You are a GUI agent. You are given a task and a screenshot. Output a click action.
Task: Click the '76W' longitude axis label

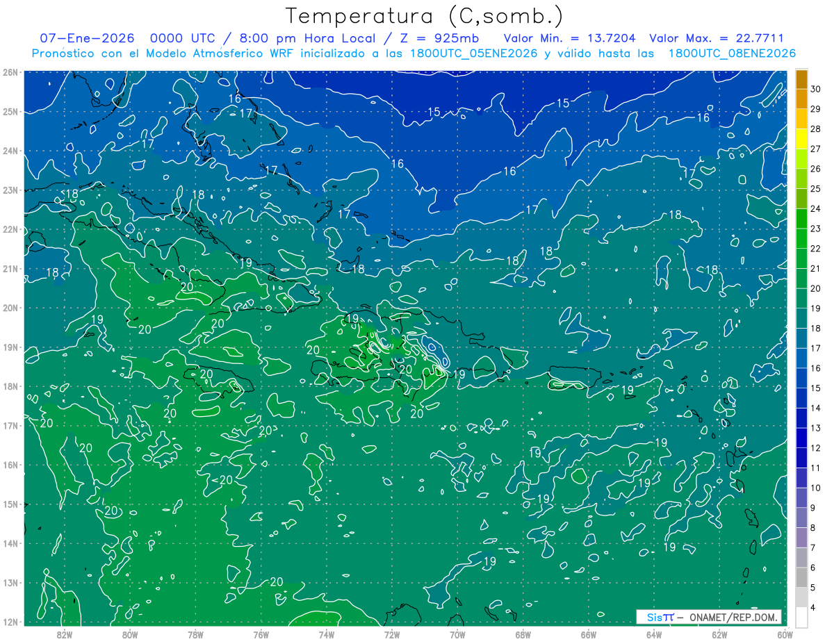pos(261,634)
